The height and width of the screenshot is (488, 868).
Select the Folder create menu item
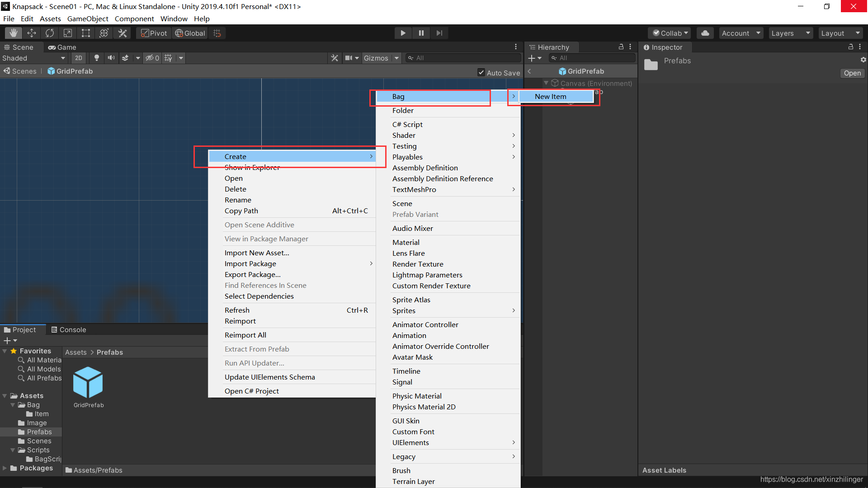point(402,110)
